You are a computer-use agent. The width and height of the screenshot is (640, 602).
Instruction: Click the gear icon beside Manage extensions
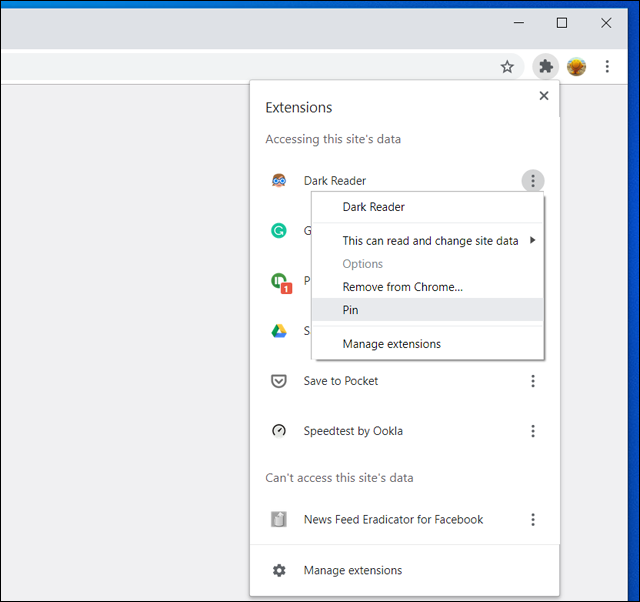pos(279,570)
